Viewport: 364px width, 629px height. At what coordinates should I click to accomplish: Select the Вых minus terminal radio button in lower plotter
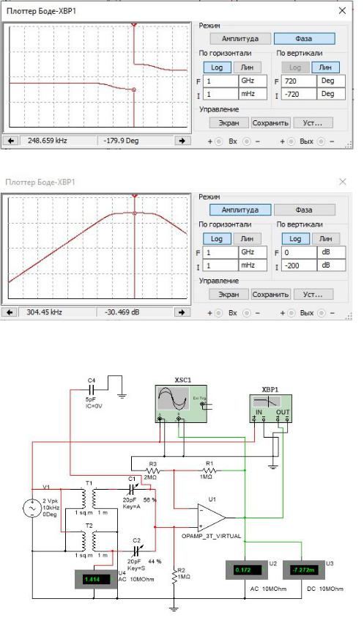coord(322,313)
